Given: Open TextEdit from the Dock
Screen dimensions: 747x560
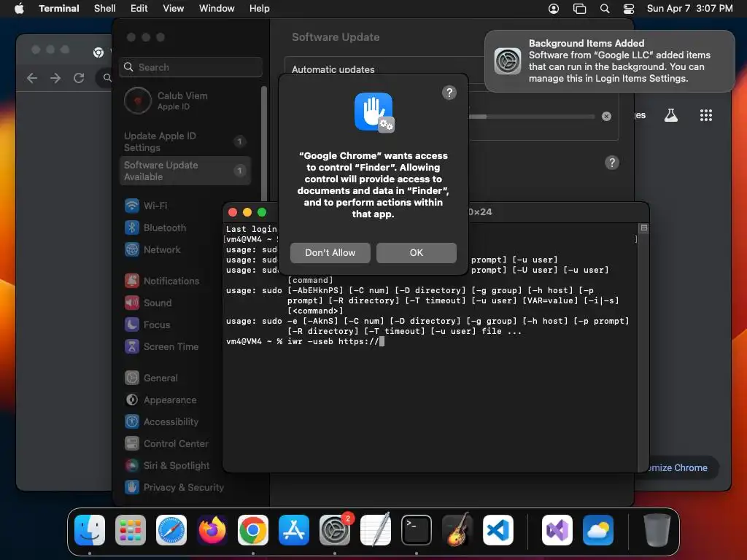Looking at the screenshot, I should tap(376, 530).
